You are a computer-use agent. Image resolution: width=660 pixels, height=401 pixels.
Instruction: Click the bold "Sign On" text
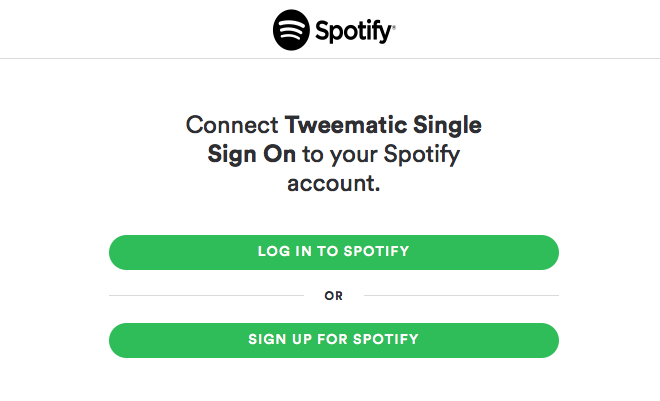pyautogui.click(x=252, y=154)
